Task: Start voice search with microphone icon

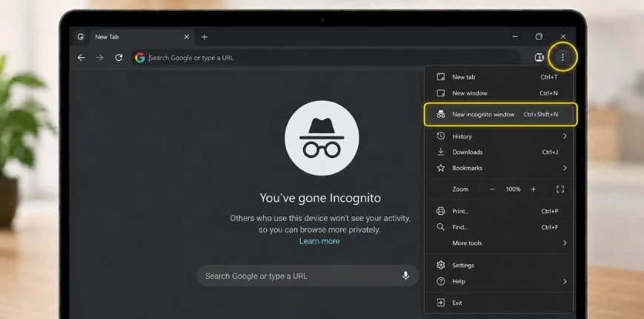Action: [406, 276]
